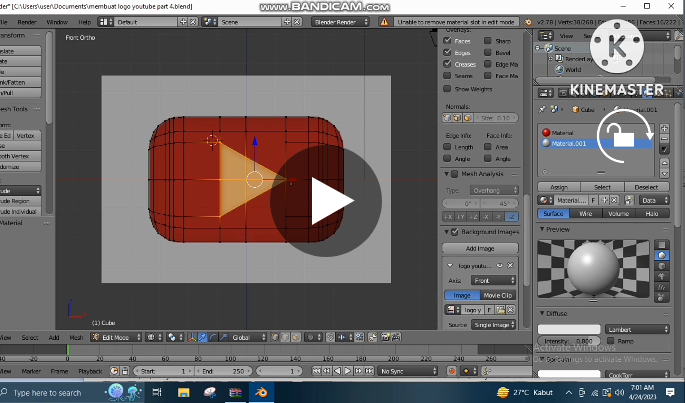Open the Window menu
Screen dimensions: 685x403
pyautogui.click(x=57, y=22)
